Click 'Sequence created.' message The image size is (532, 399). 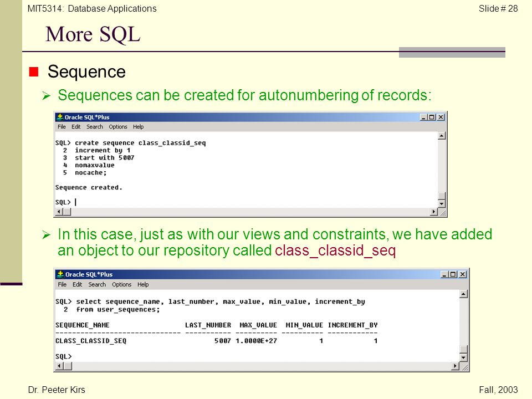[x=89, y=187]
